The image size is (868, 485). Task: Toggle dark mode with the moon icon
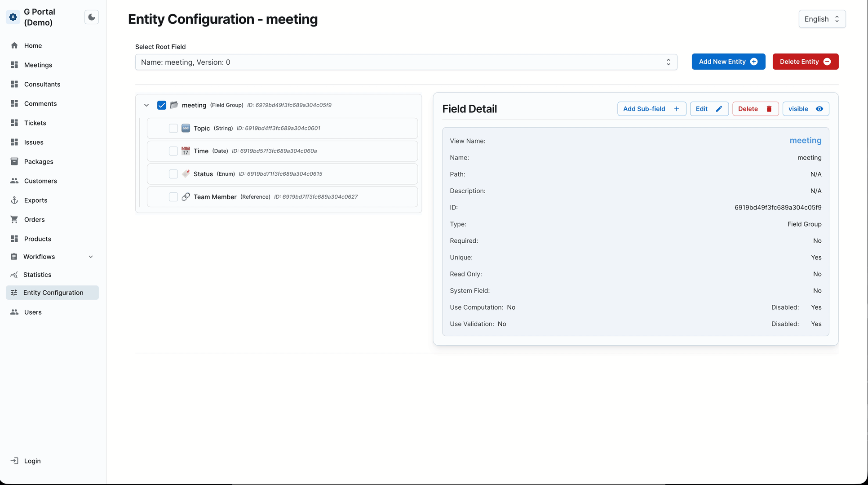tap(91, 17)
